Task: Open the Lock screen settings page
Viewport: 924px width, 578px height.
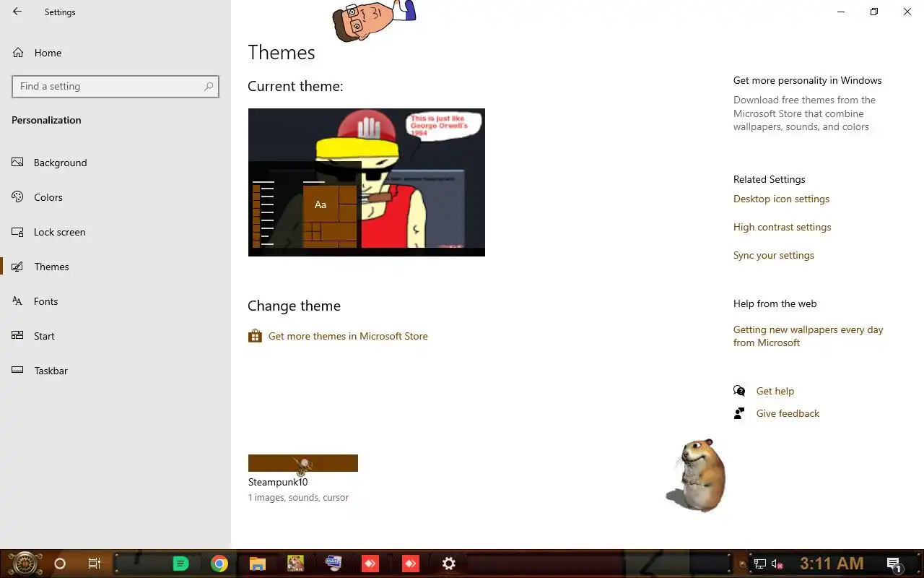Action: tap(115, 232)
